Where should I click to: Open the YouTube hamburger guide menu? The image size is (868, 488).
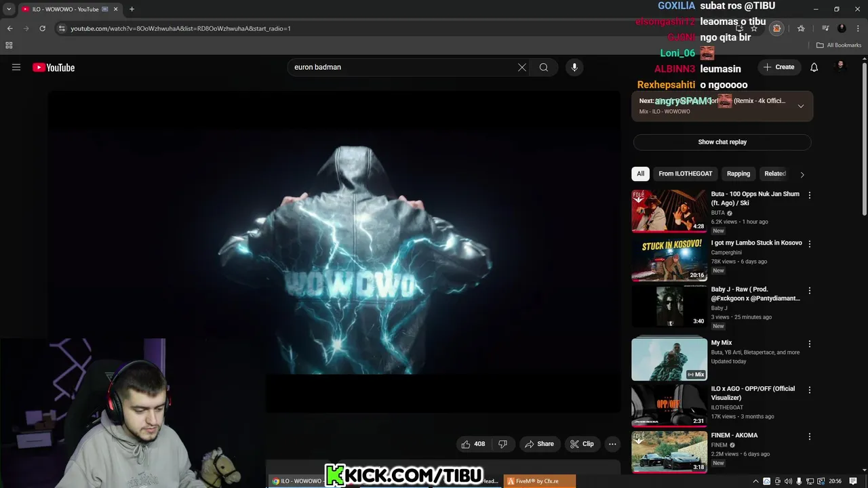(16, 67)
